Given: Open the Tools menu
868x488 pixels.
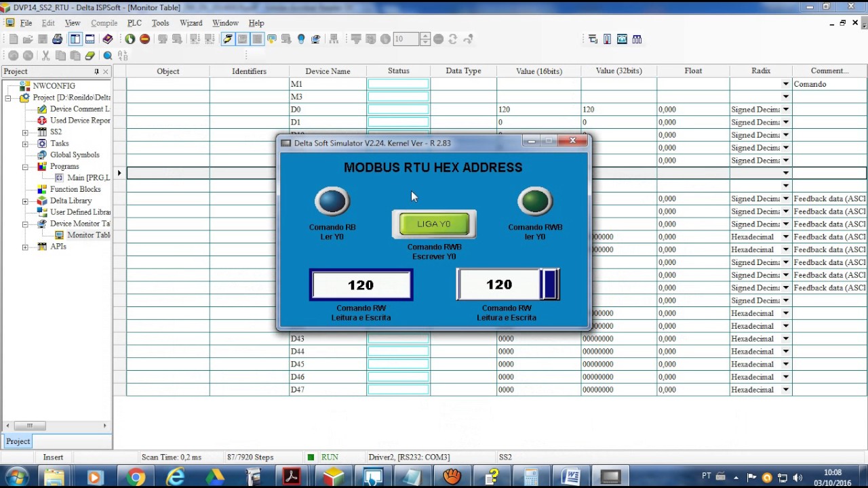Looking at the screenshot, I should (161, 23).
